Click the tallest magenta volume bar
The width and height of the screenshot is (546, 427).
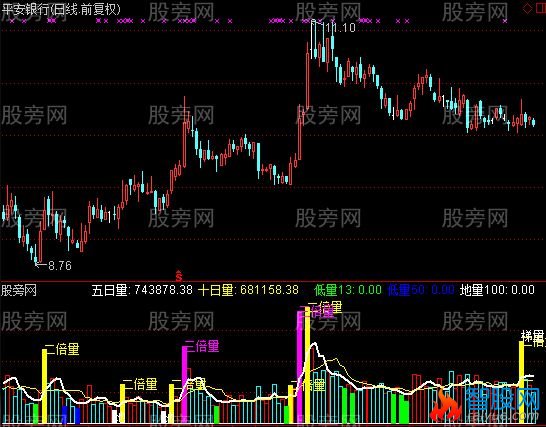[x=299, y=367]
